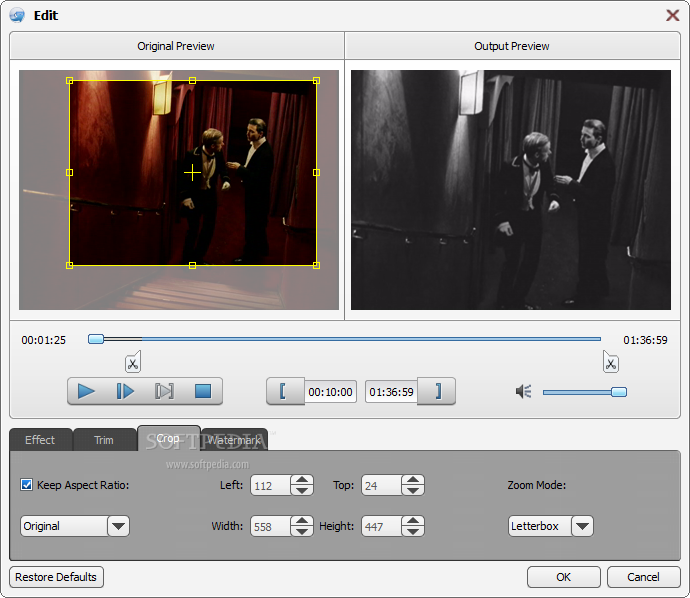The height and width of the screenshot is (598, 690).
Task: Decrease the Left crop value
Action: pos(302,490)
